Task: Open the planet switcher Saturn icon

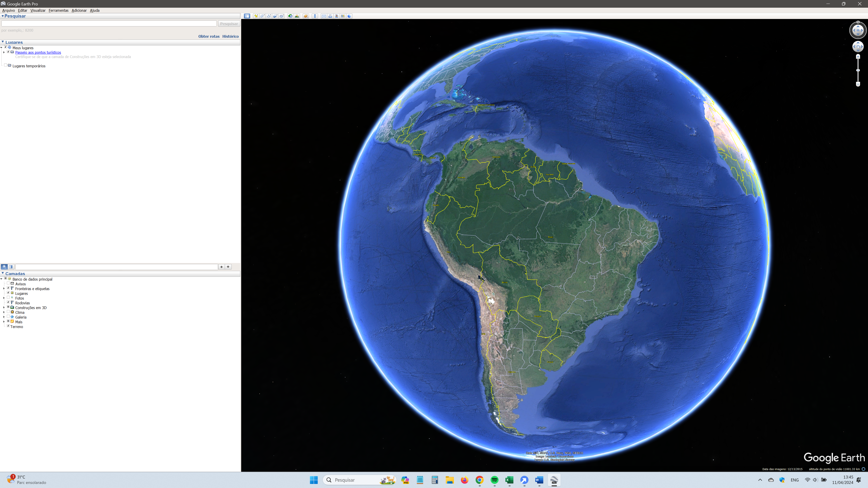Action: (x=306, y=16)
